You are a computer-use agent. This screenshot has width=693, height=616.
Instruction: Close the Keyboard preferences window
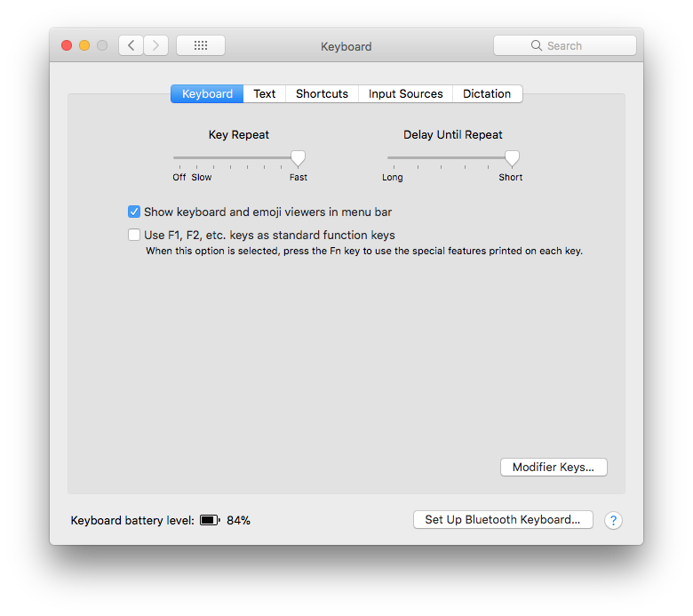point(67,45)
